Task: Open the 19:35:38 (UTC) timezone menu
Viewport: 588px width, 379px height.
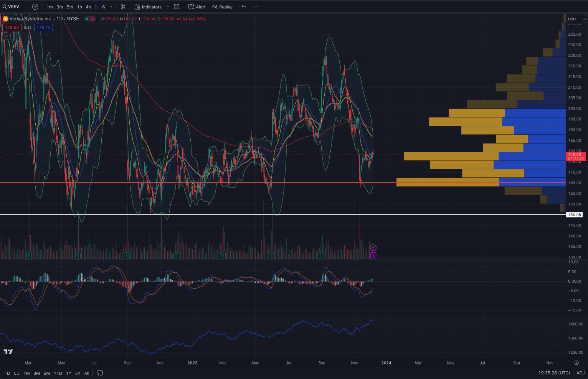Action: point(554,373)
